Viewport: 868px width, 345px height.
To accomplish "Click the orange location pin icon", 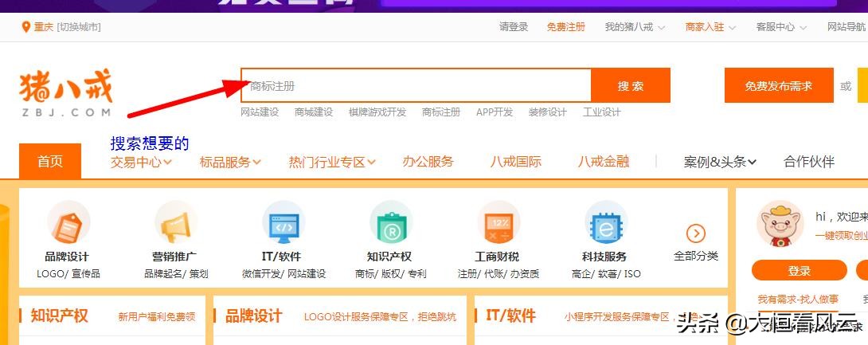I will [25, 26].
